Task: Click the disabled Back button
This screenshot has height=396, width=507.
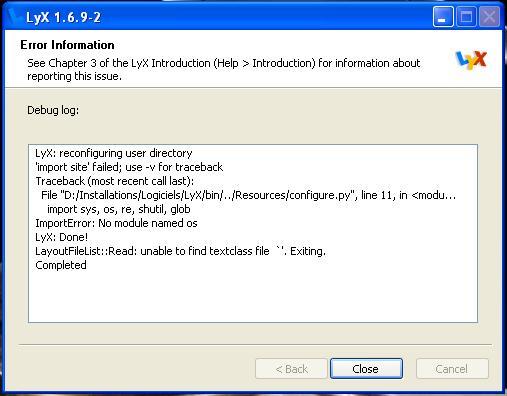Action: (291, 369)
